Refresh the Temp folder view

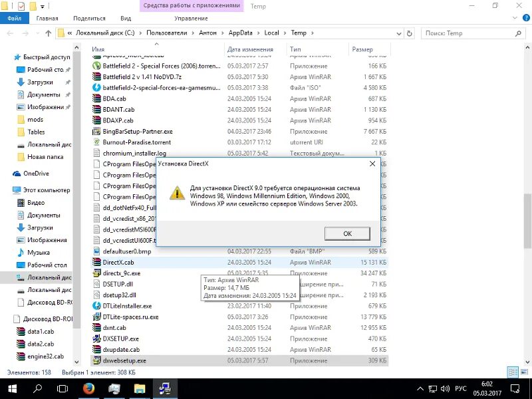410,33
